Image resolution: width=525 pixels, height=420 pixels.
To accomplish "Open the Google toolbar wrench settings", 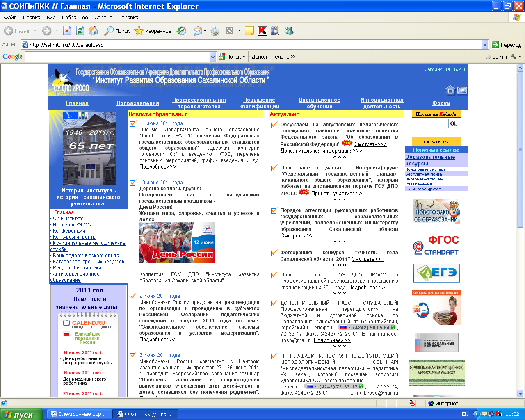I will 514,57.
